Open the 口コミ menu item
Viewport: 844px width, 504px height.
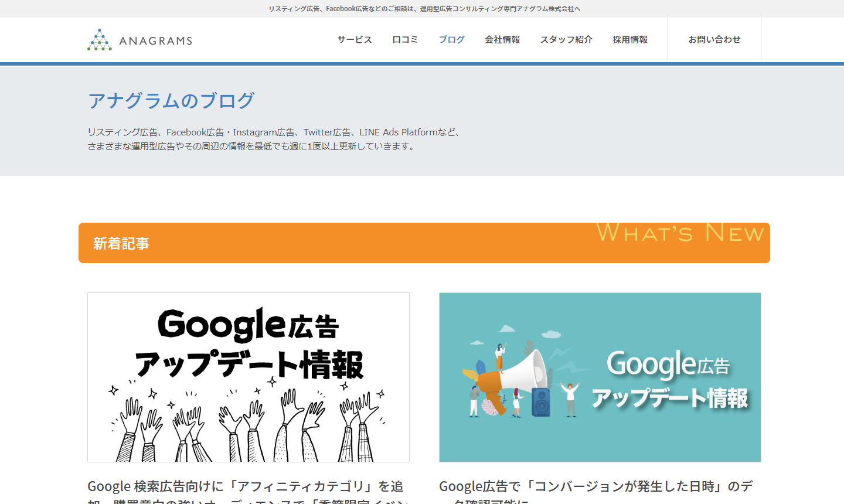[405, 40]
